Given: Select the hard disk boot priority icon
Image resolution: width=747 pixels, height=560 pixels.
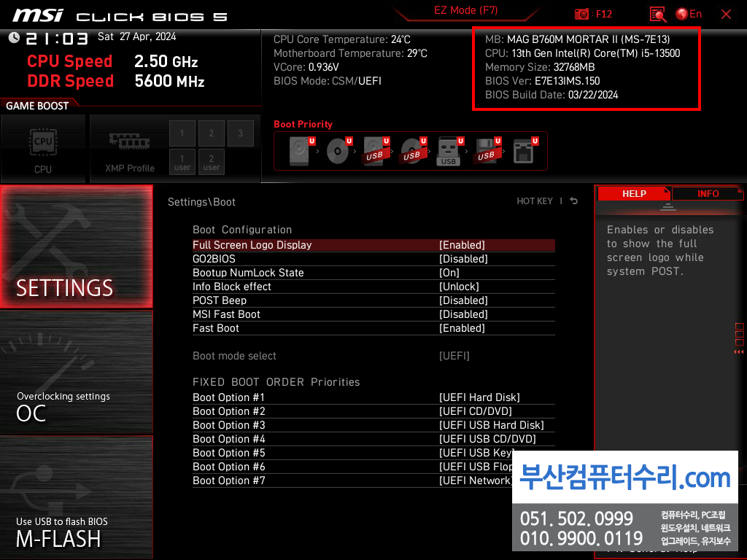Looking at the screenshot, I should [x=301, y=151].
